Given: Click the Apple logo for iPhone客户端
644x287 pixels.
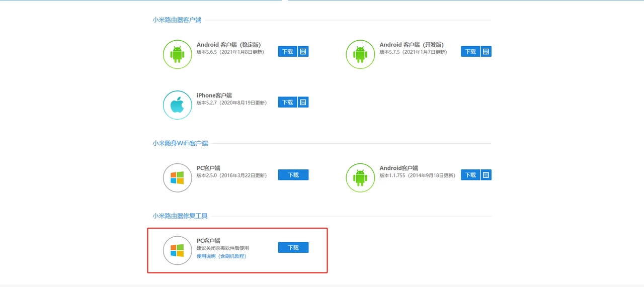Looking at the screenshot, I should coord(177,105).
